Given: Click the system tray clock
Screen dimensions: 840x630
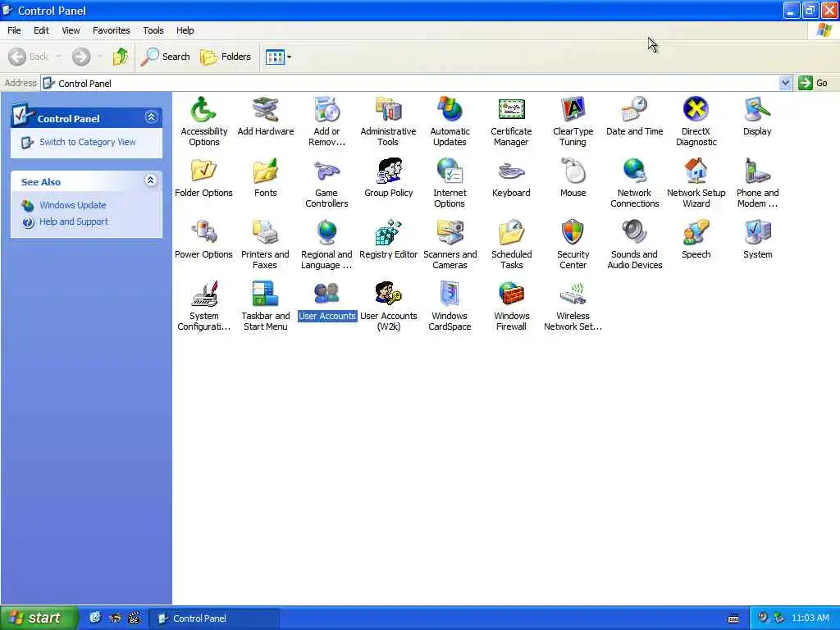Looking at the screenshot, I should tap(810, 619).
